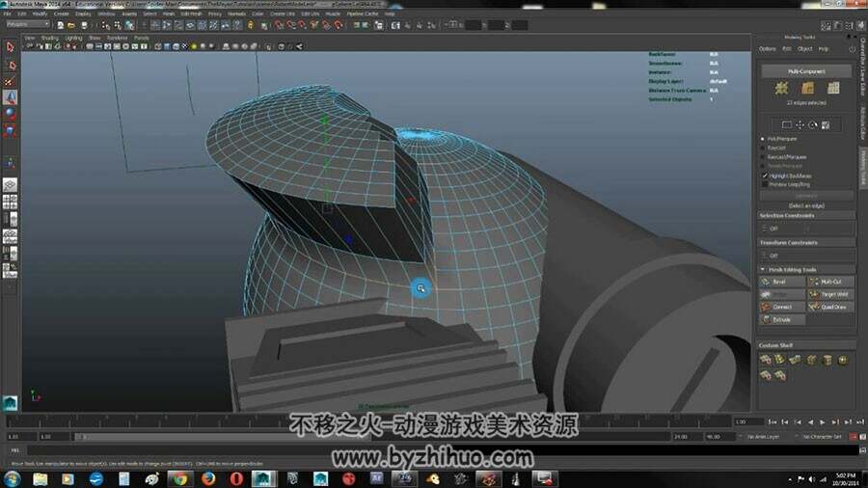
Task: Open the Edit Mesh menu
Action: point(192,14)
